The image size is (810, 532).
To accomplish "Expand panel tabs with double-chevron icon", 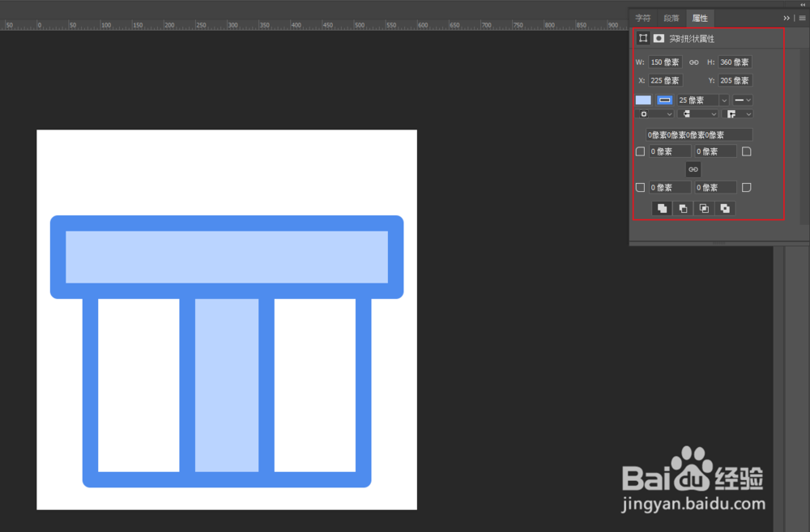I will tap(787, 18).
